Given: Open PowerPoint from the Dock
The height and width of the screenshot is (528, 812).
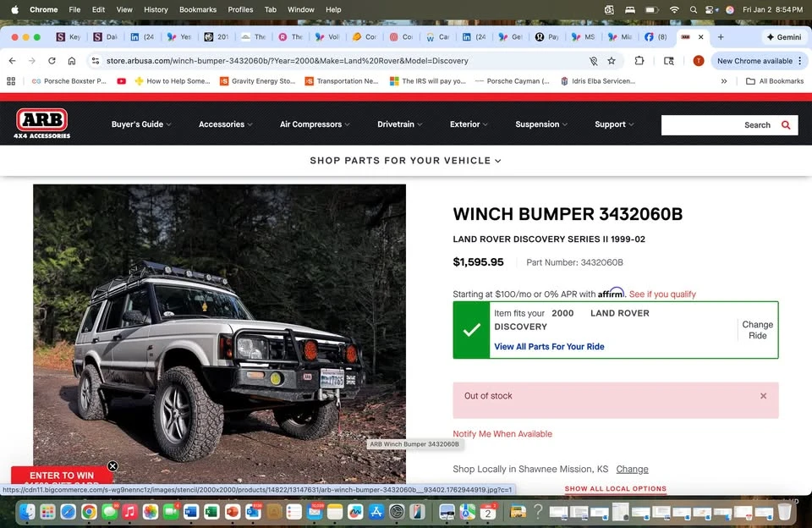Looking at the screenshot, I should 232,512.
